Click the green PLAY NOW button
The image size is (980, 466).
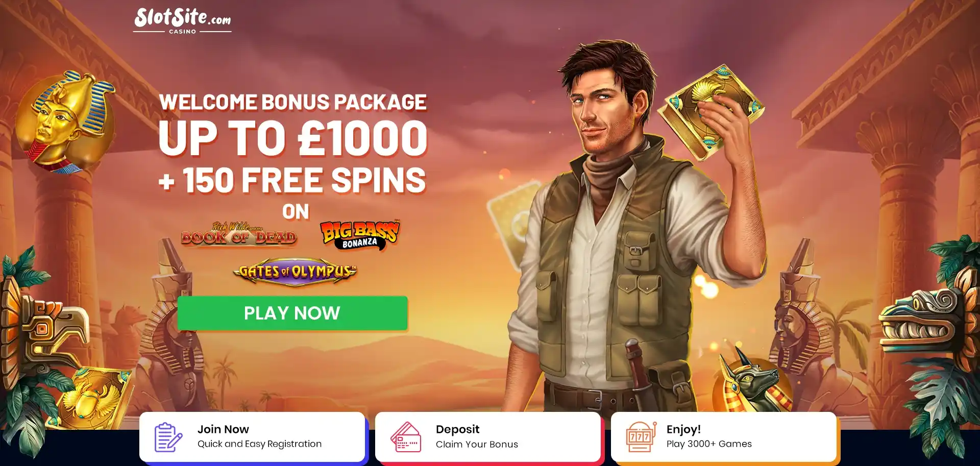[292, 313]
